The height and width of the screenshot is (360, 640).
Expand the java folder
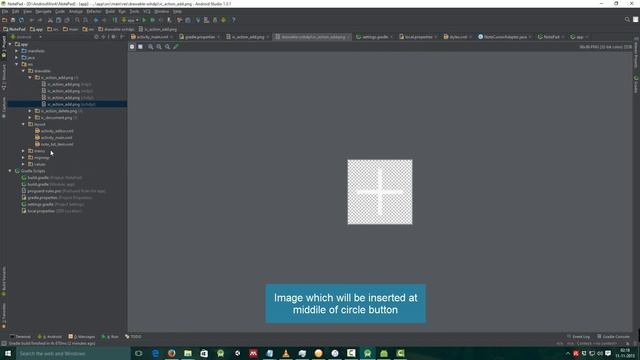point(17,58)
